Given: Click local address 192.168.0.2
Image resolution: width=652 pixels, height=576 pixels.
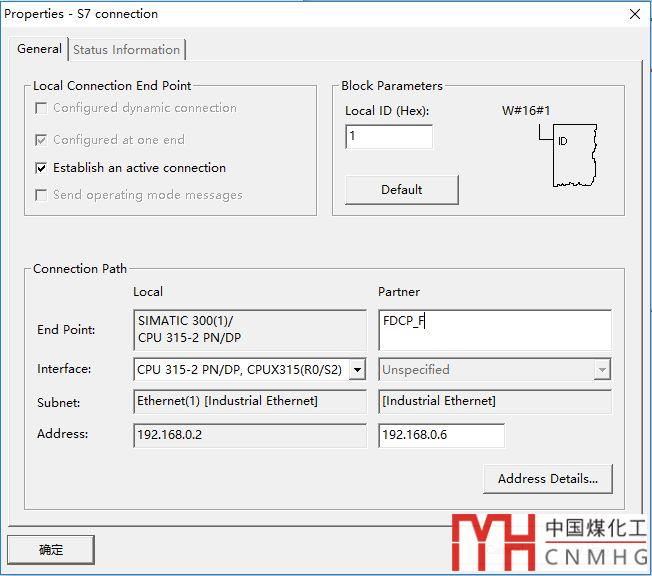Looking at the screenshot, I should pos(250,435).
